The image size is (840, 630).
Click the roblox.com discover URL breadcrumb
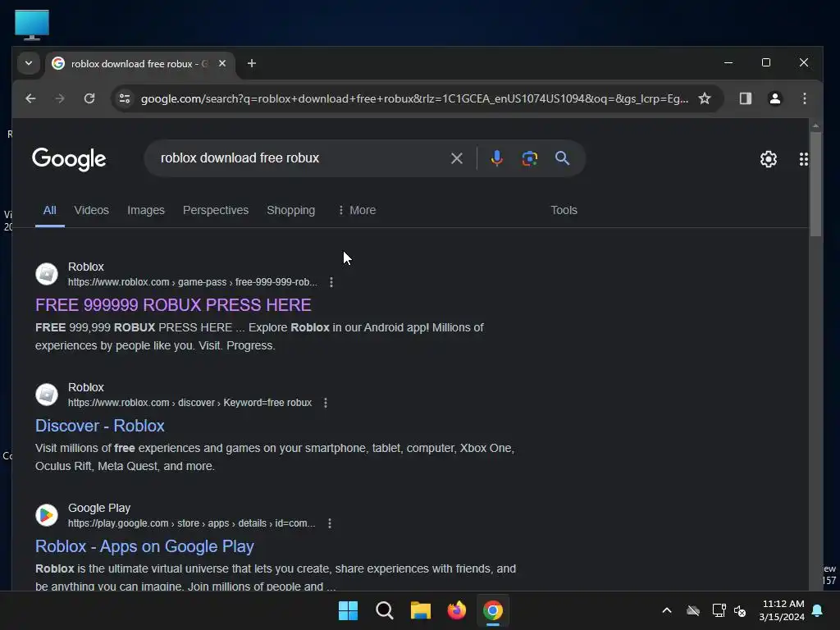point(189,403)
